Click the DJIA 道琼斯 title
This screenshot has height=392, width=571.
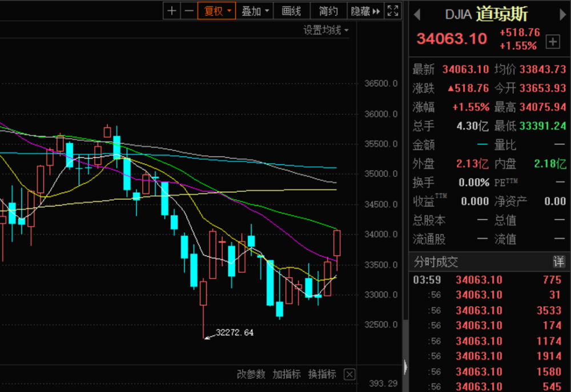click(x=486, y=14)
